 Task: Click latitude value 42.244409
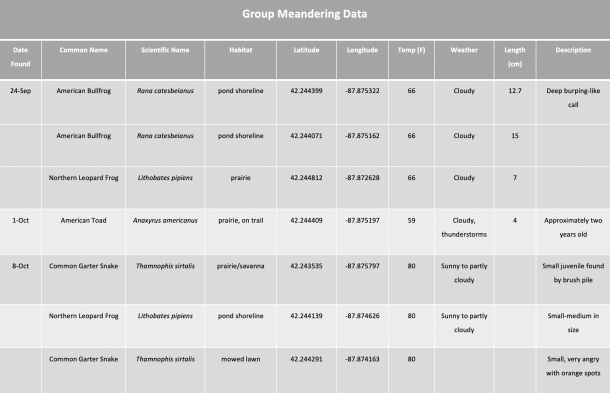click(306, 220)
